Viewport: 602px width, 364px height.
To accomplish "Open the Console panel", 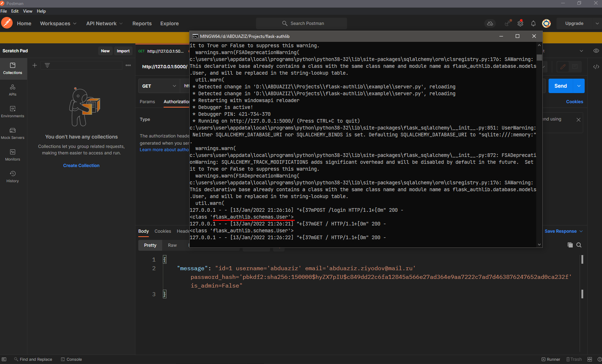I will click(x=72, y=359).
